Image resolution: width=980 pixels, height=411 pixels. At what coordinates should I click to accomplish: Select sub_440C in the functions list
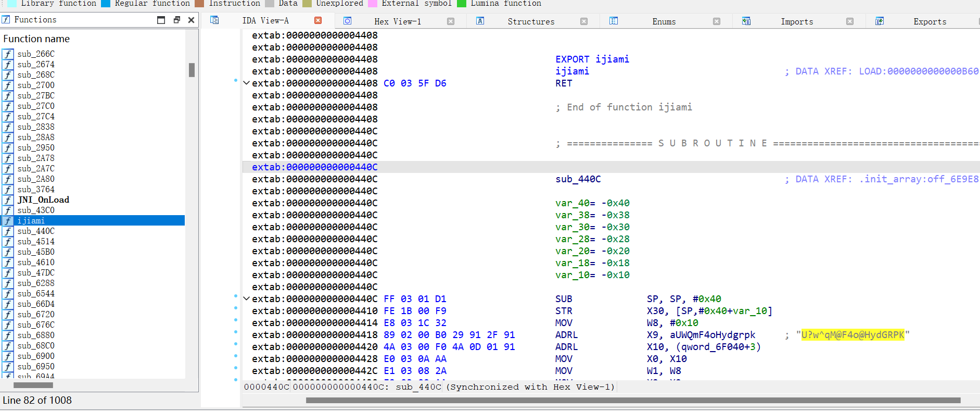pos(36,231)
